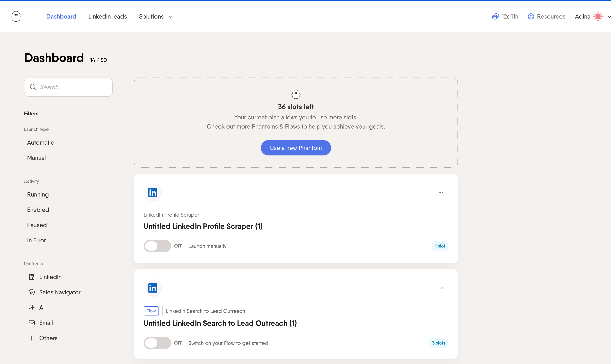Expand the Solutions dropdown chevron
The width and height of the screenshot is (611, 364).
[171, 17]
